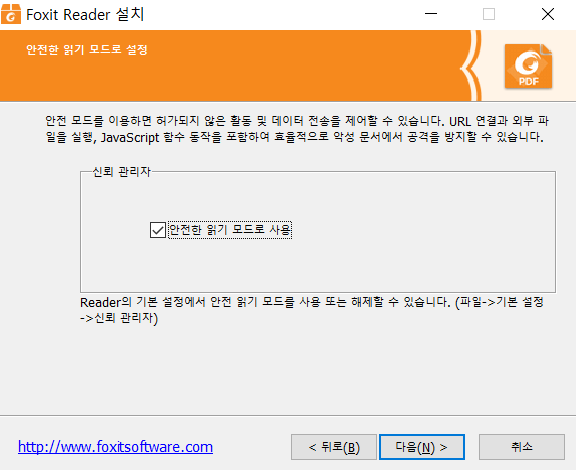
Task: Click the disabled maximize window button
Action: (x=489, y=14)
